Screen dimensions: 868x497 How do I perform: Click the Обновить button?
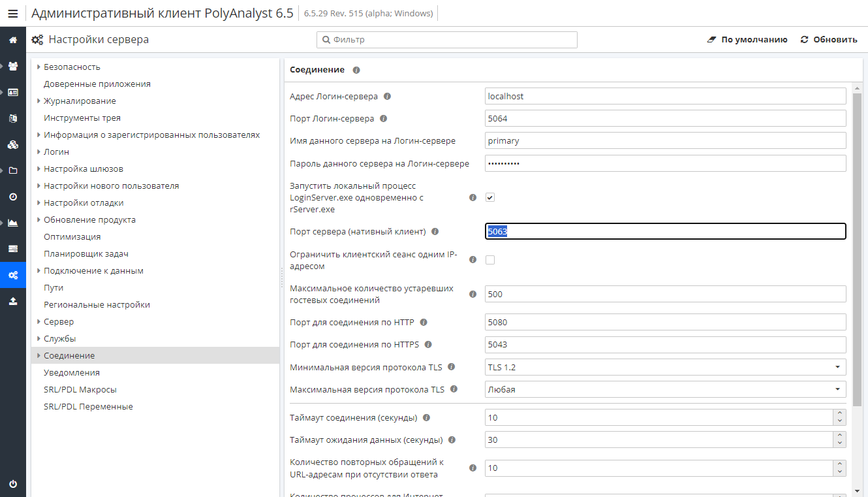coord(829,40)
